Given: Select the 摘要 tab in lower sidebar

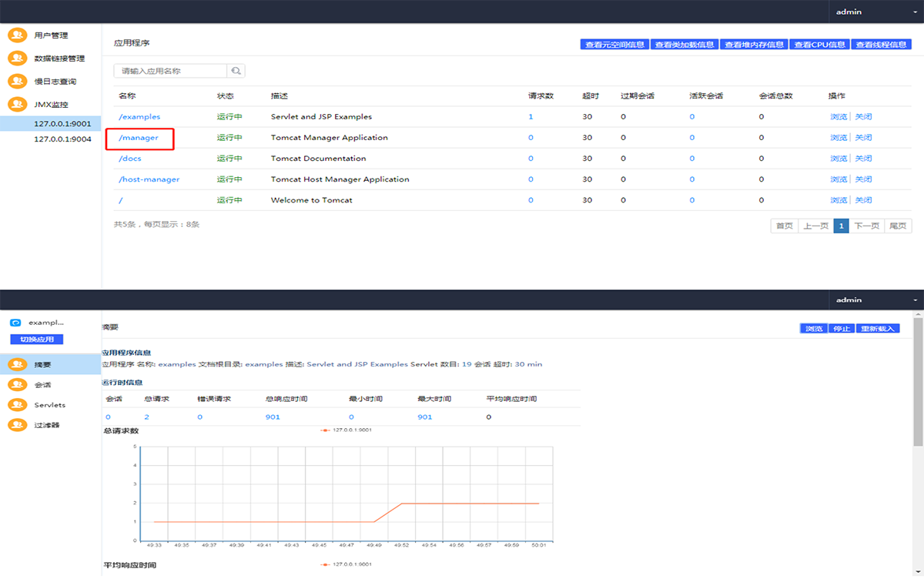Looking at the screenshot, I should 42,364.
